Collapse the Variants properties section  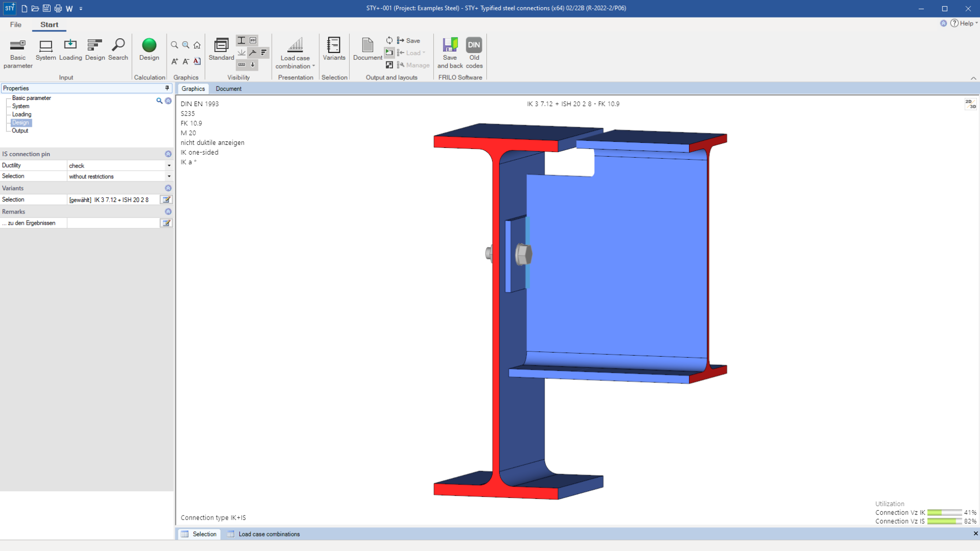pos(168,188)
